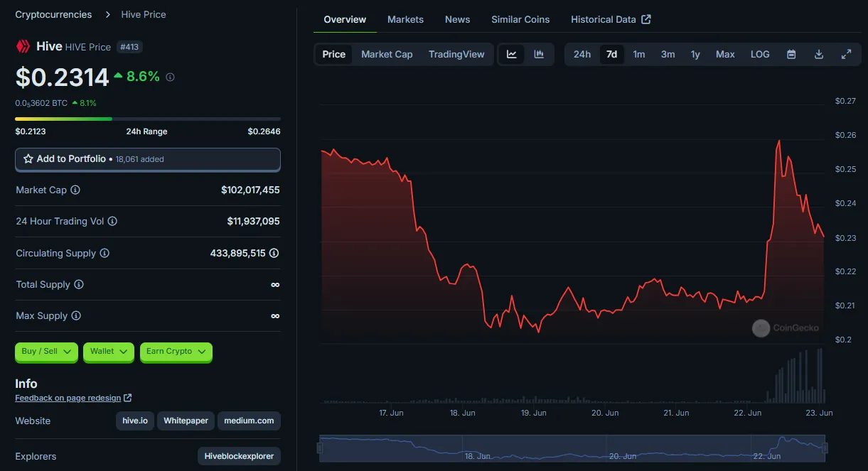This screenshot has height=471, width=868.
Task: Click Circulating Supply verification info icon
Action: 274,253
